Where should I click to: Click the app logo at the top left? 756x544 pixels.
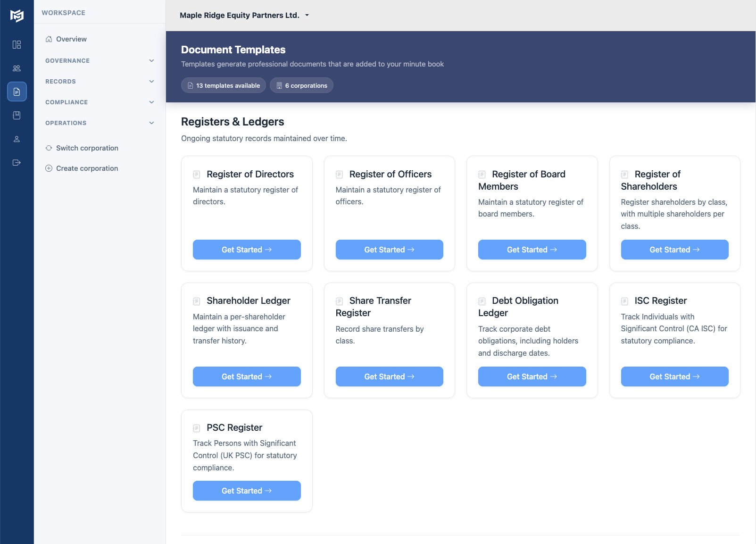point(17,16)
